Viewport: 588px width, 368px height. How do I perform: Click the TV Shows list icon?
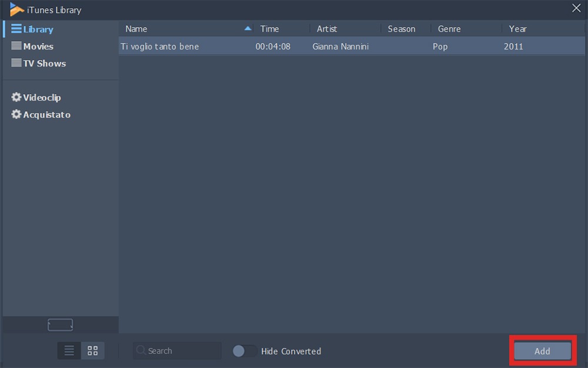[16, 62]
